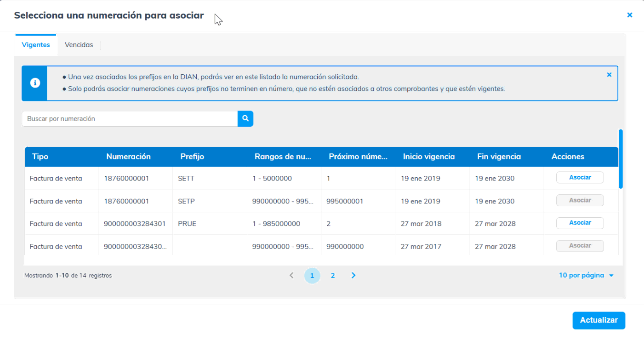
Task: Sort by the Tipo column header
Action: click(40, 156)
